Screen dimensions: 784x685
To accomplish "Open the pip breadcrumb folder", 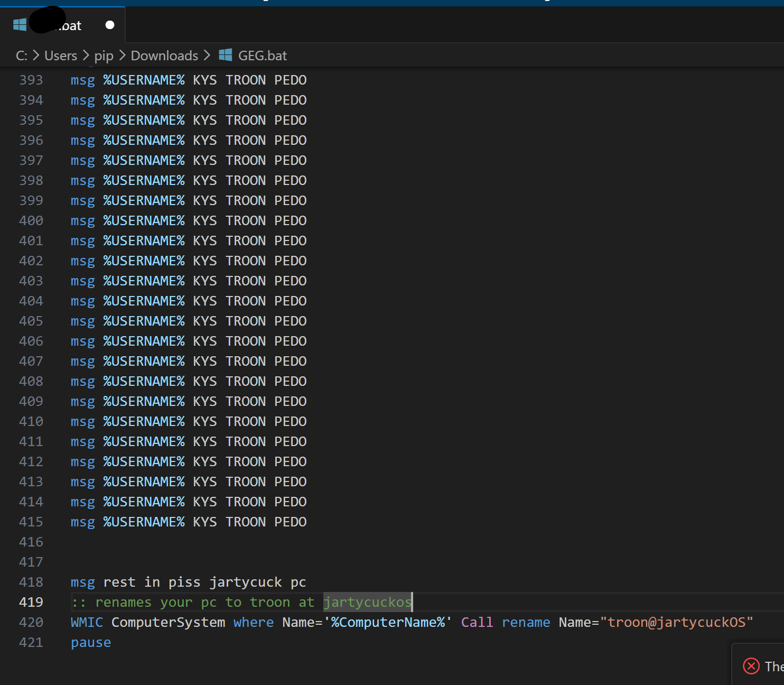I will (104, 55).
